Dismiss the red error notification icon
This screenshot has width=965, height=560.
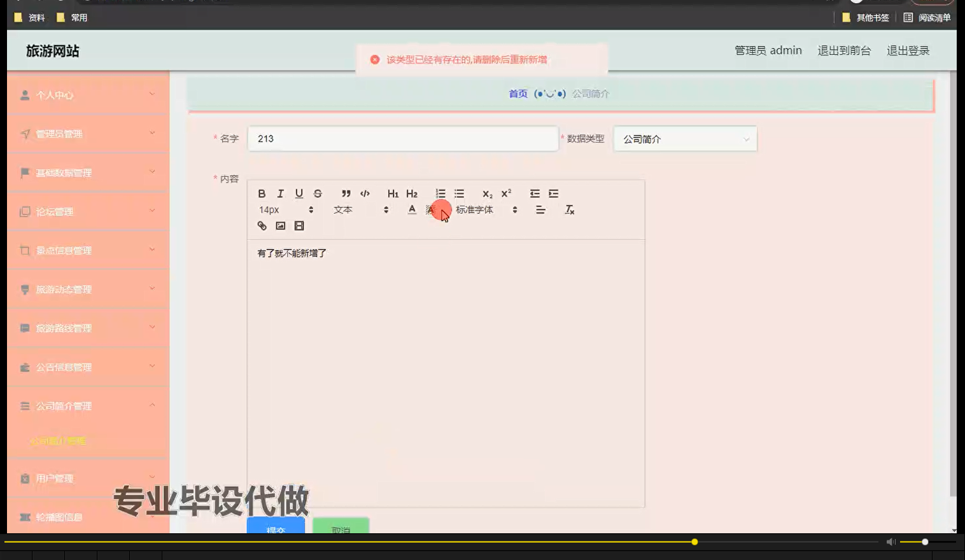pyautogui.click(x=375, y=59)
